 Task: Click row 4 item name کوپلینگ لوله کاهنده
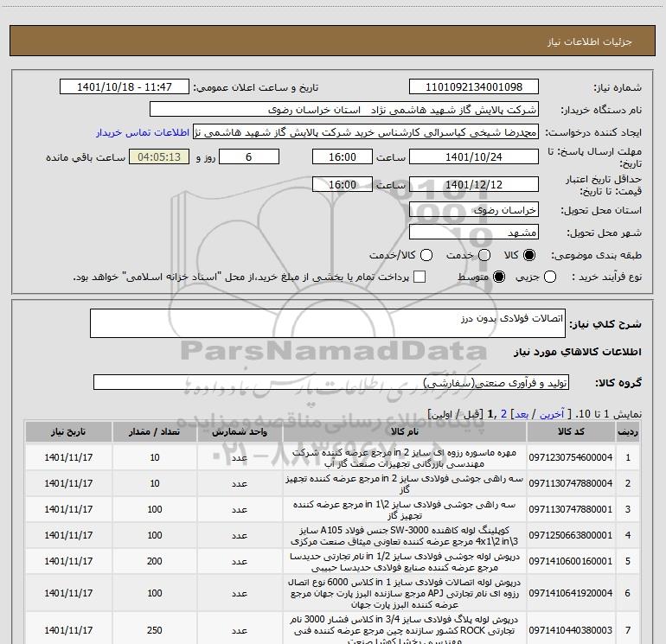[405, 536]
